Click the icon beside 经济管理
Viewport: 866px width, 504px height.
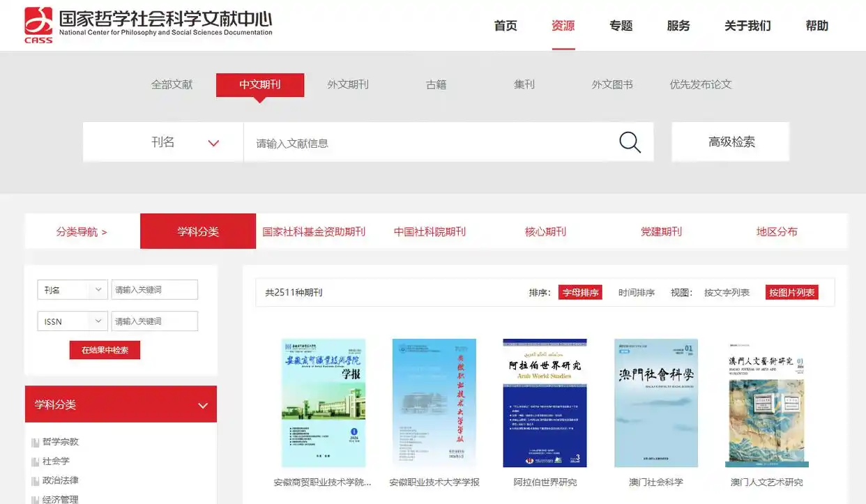(36, 500)
